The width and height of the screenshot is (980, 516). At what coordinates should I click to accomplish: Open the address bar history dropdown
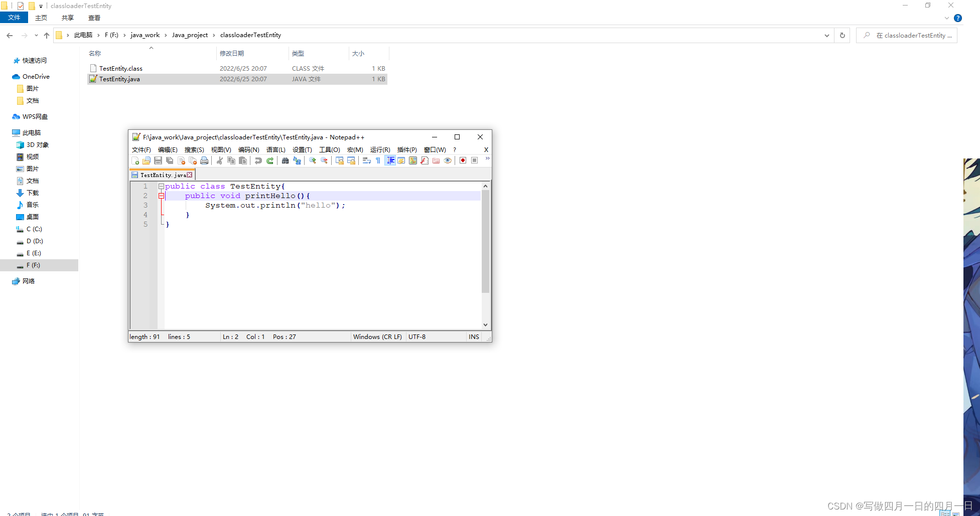pos(826,36)
